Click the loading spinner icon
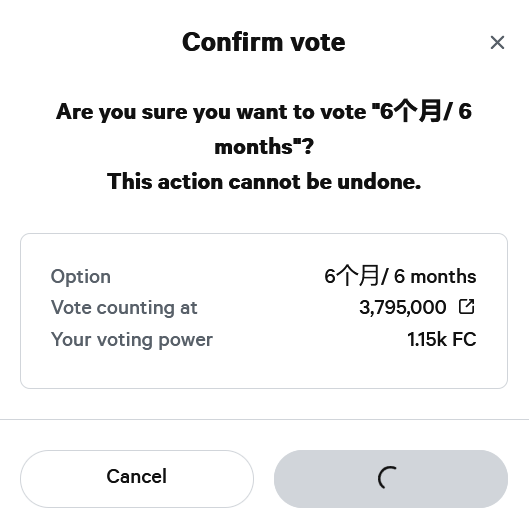This screenshot has height=522, width=529. coord(388,478)
